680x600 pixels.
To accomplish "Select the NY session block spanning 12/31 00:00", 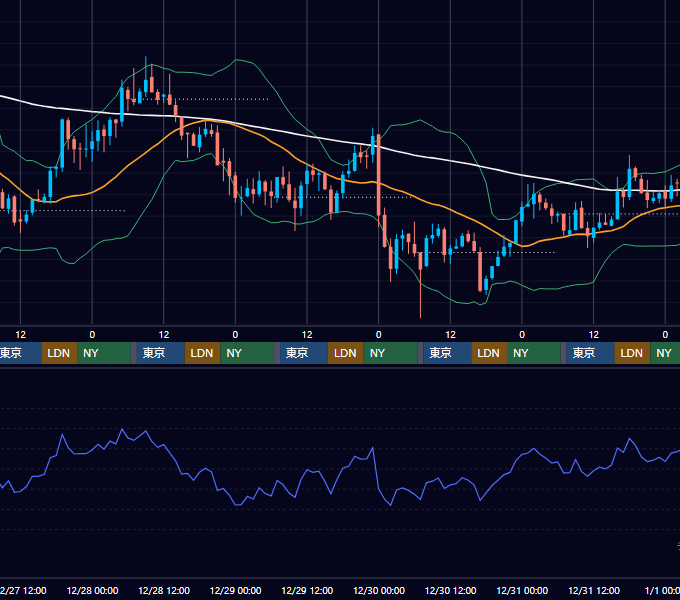I will 534,353.
